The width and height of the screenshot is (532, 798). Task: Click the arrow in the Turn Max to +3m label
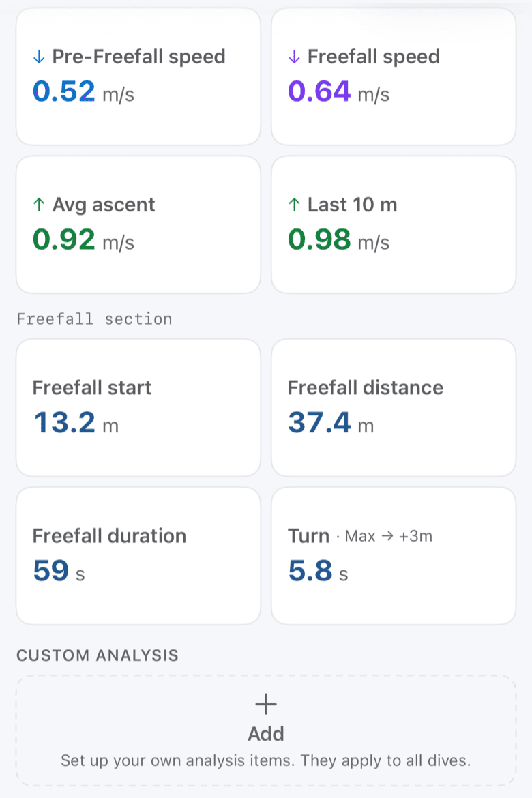[x=387, y=536]
